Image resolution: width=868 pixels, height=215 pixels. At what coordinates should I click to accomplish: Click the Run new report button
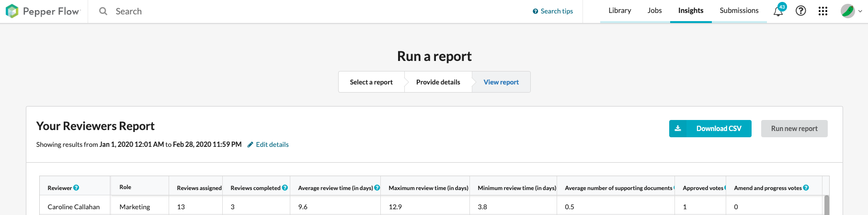point(794,129)
